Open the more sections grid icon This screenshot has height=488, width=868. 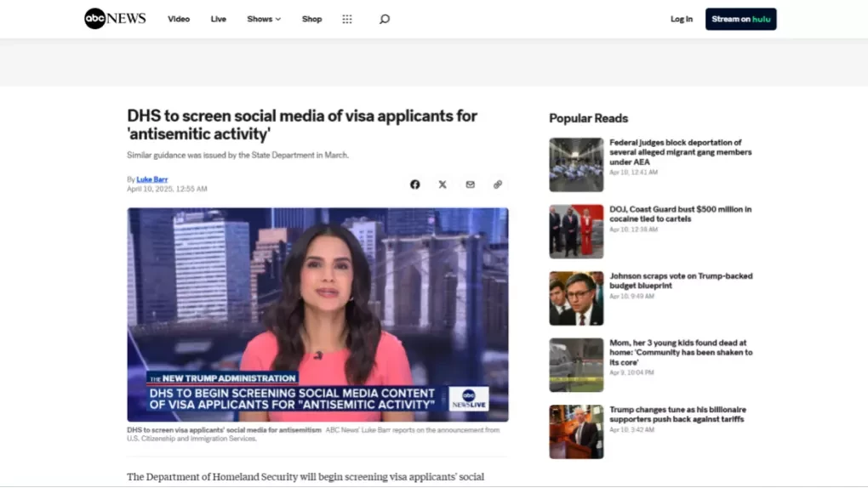[x=347, y=20]
